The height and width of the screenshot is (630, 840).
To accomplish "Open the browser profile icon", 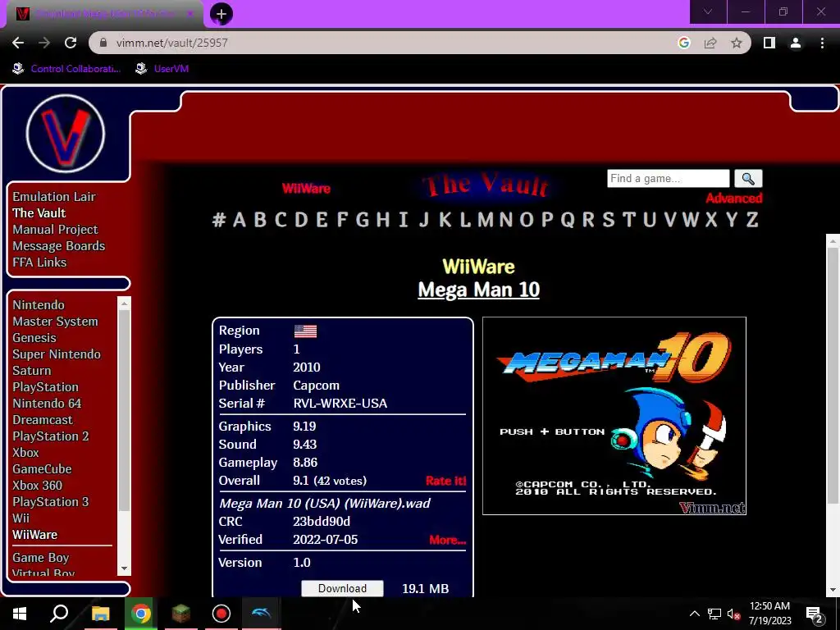I will pos(796,43).
